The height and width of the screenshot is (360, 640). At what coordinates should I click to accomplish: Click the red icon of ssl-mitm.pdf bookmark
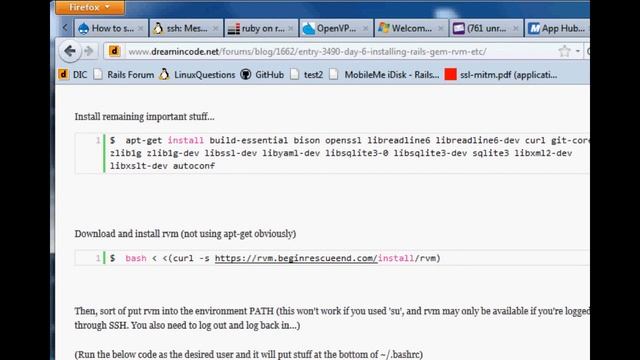click(x=450, y=74)
